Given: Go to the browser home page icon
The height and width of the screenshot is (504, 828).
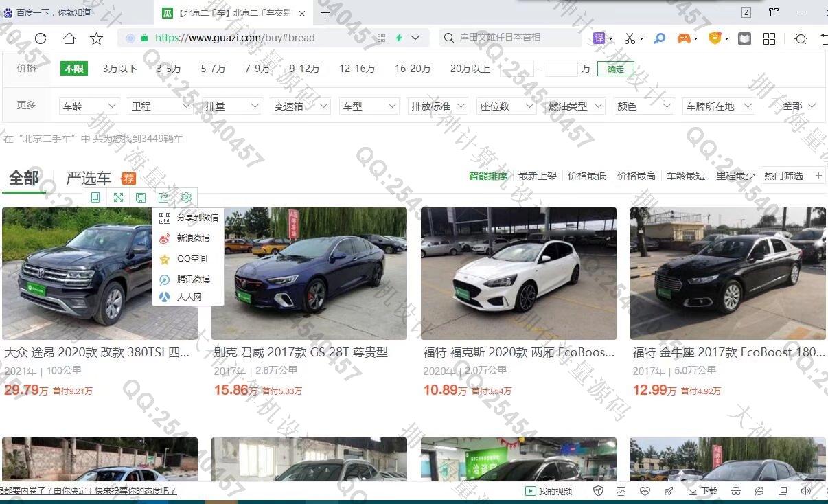Looking at the screenshot, I should (x=69, y=38).
